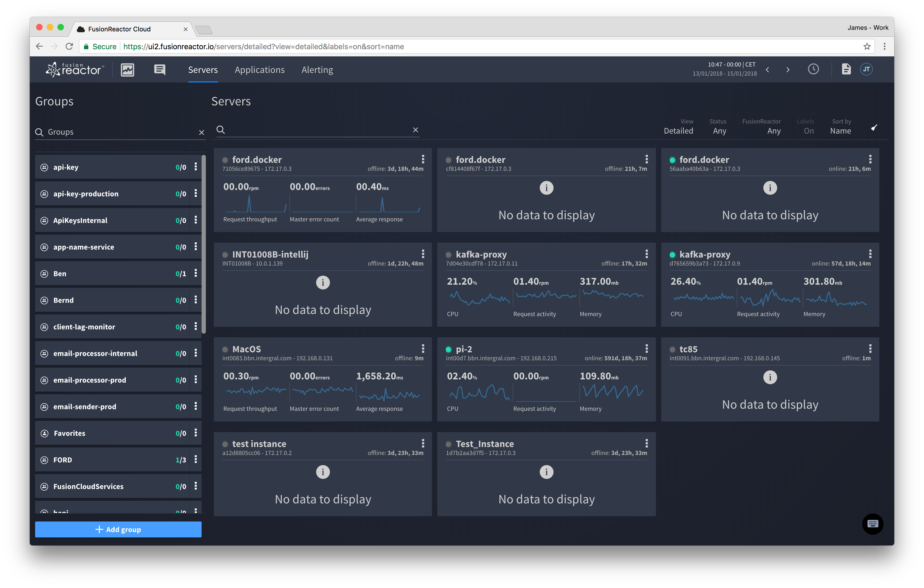Click the groups list scrollbar
Viewport: 924px width, 588px height.
tap(204, 244)
